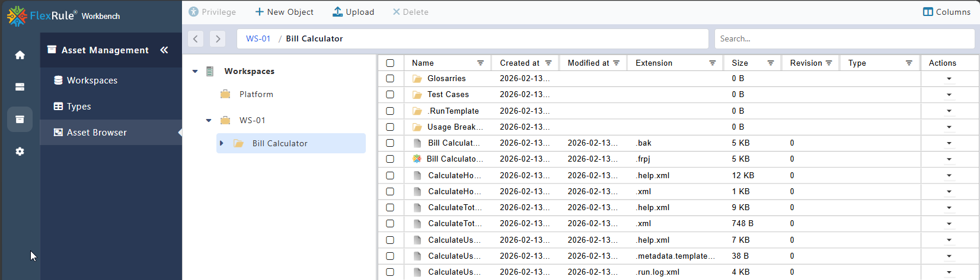Viewport: 980px width, 280px height.
Task: Check the 12 KB .help.xml row checkbox
Action: (390, 175)
